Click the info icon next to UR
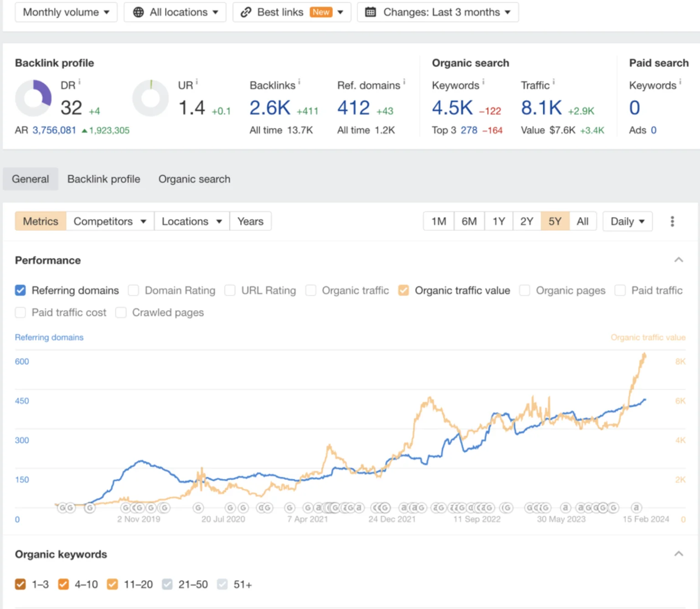The height and width of the screenshot is (609, 700). tap(197, 82)
